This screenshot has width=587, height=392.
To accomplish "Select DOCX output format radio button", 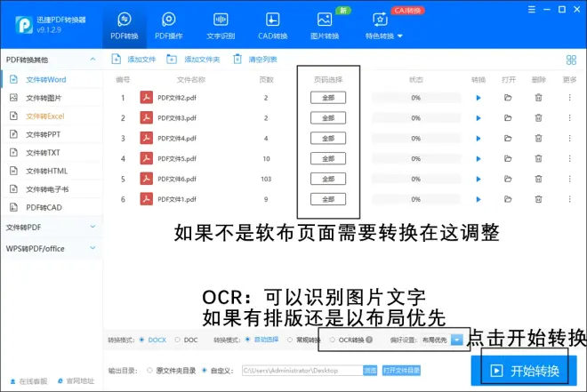I will pyautogui.click(x=141, y=340).
